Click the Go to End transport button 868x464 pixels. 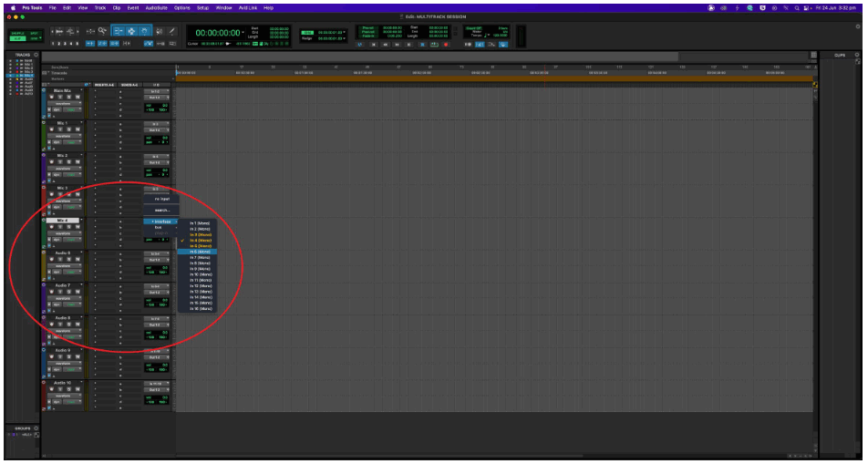[x=408, y=45]
